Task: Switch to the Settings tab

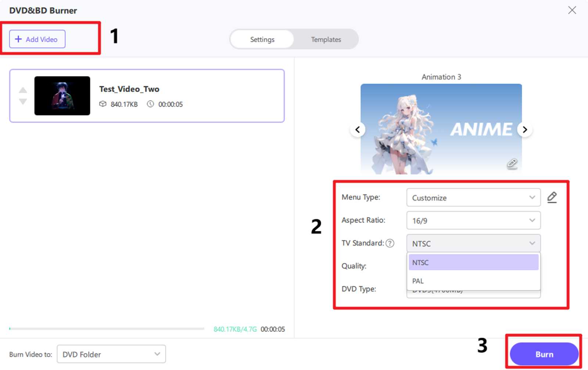Action: (262, 39)
